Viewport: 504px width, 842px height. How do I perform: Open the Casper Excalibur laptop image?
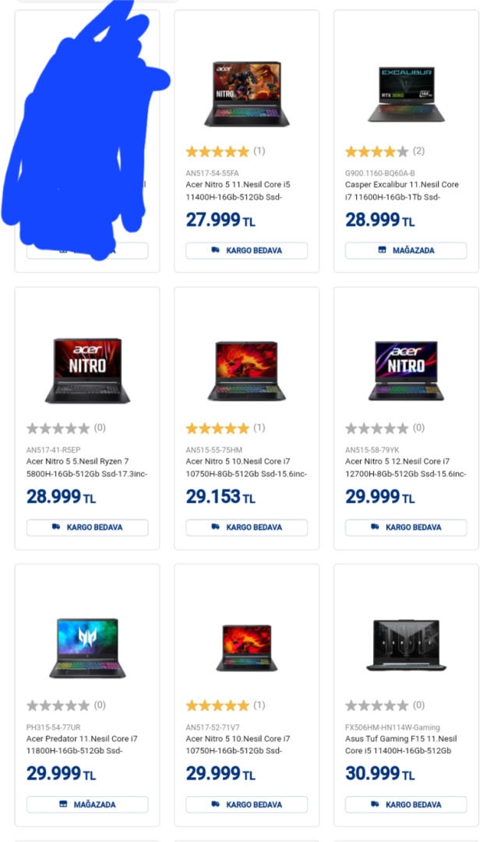[407, 94]
